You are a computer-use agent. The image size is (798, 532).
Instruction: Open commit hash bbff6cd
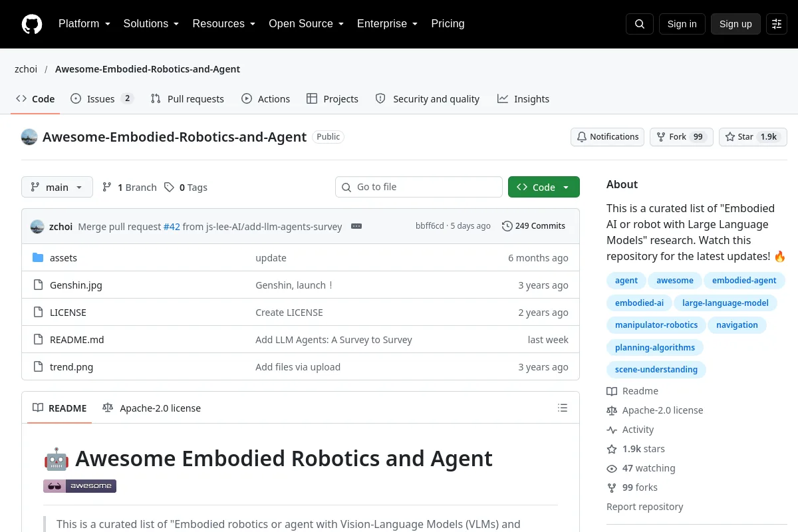pos(430,226)
